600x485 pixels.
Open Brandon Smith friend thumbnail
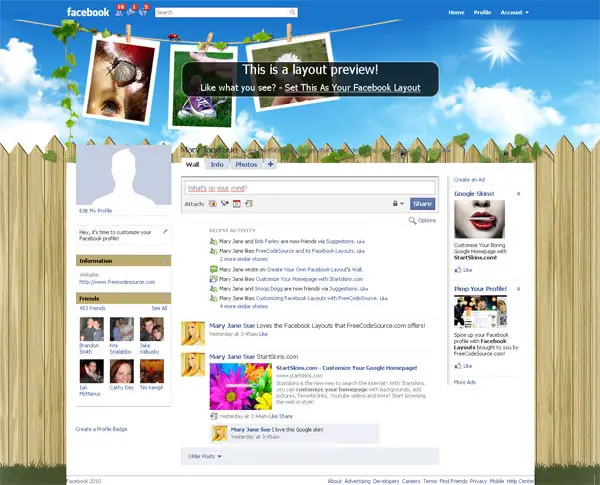(x=91, y=329)
